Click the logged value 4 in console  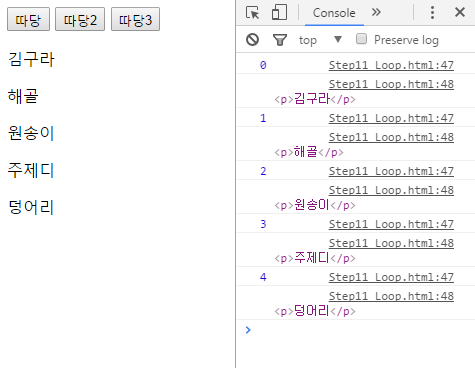pyautogui.click(x=263, y=277)
